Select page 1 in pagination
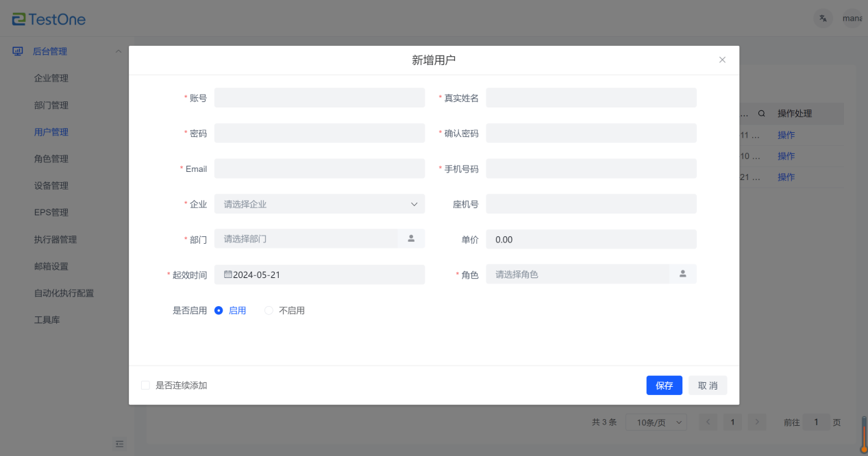The image size is (868, 456). (732, 422)
